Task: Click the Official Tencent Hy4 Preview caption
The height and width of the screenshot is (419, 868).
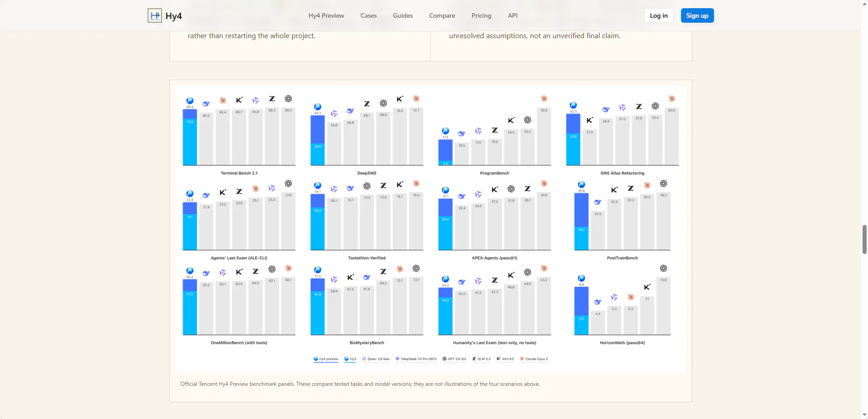Action: pyautogui.click(x=360, y=384)
